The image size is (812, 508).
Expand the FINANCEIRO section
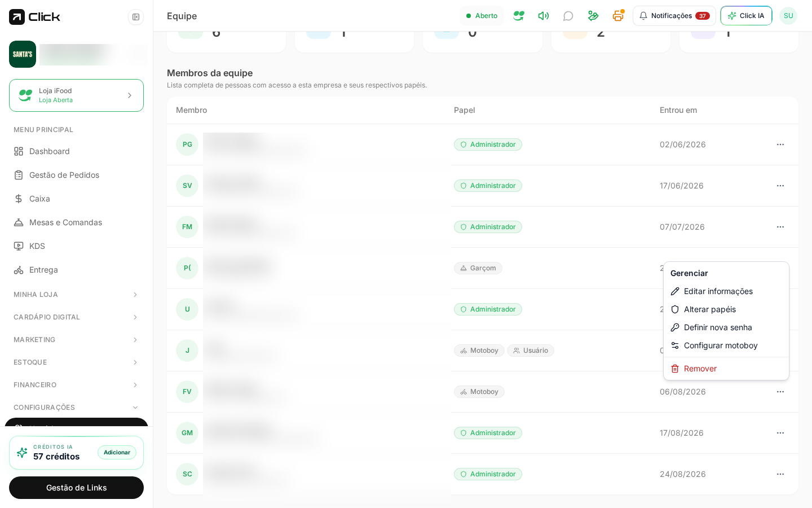click(76, 385)
